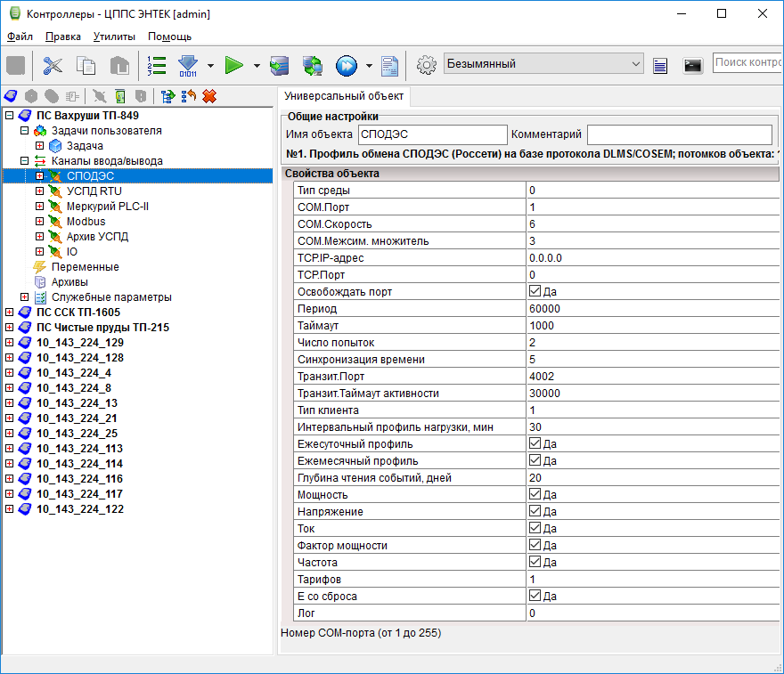The width and height of the screenshot is (784, 674).
Task: Click the database sync green arrows icon
Action: [313, 65]
